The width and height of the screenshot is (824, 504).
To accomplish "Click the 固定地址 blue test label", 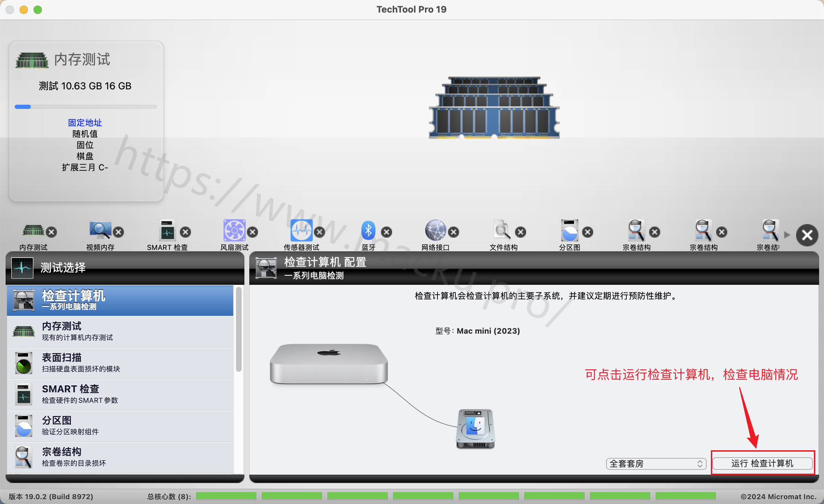I will 85,123.
